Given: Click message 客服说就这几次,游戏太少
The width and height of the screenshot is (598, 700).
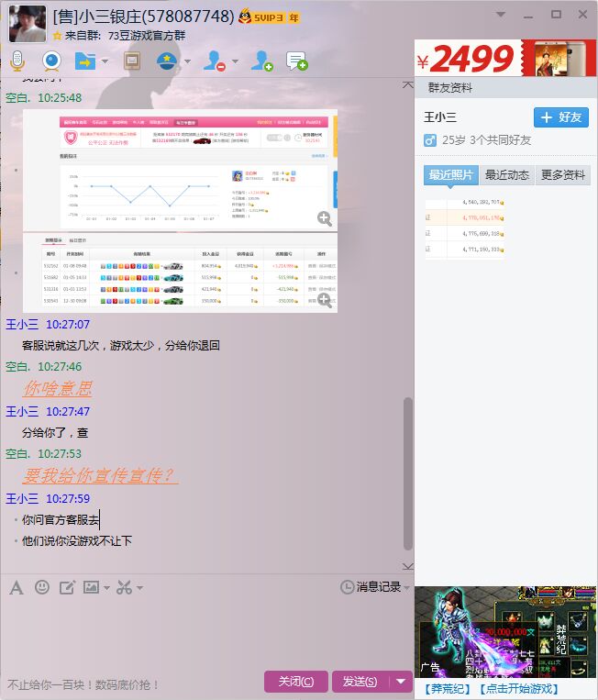Looking at the screenshot, I should pyautogui.click(x=120, y=346).
